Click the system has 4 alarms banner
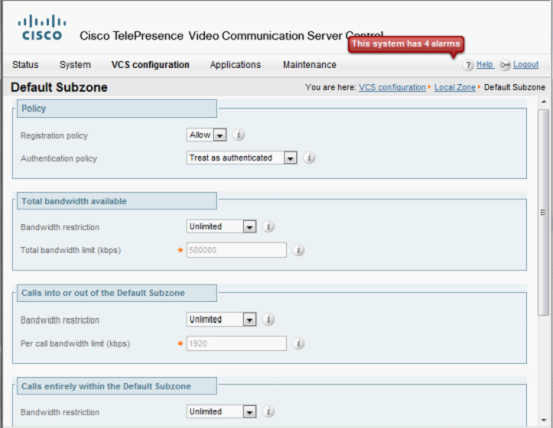Screen dimensions: 553x428 tap(406, 44)
